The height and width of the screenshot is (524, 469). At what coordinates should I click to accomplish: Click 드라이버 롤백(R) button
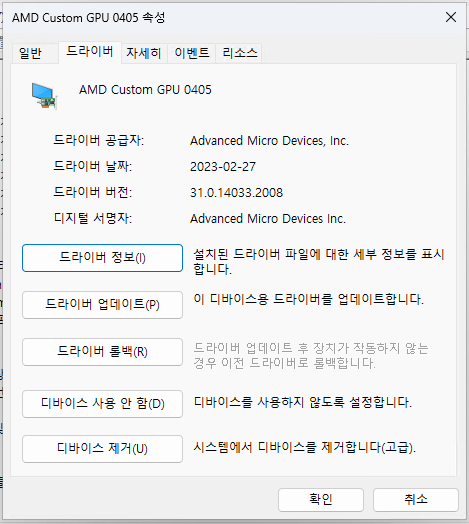click(102, 352)
